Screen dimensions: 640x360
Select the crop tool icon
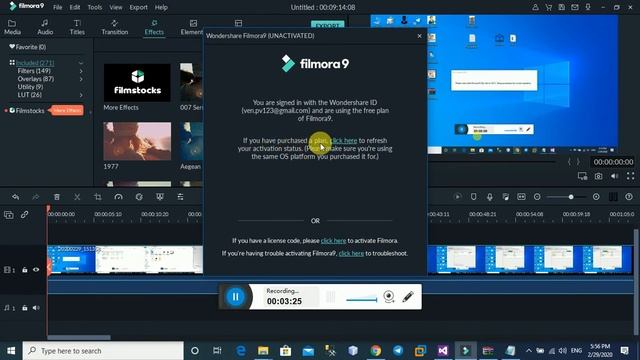click(x=98, y=197)
